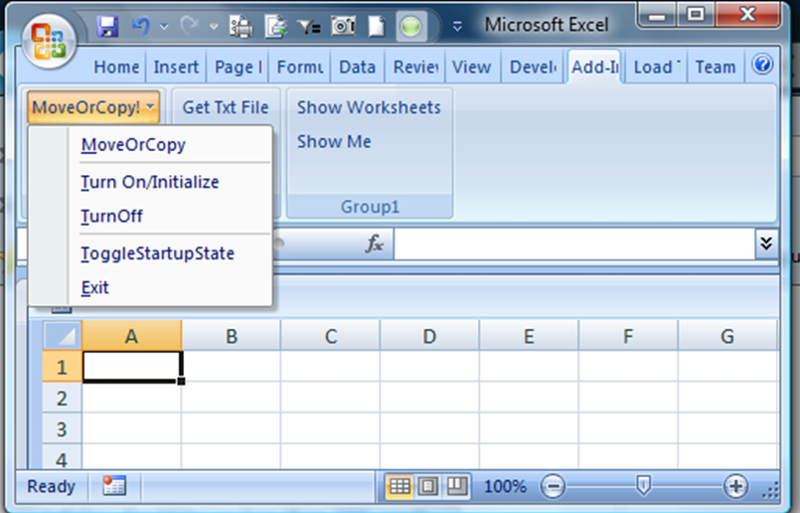Click the zoom in plus button
Image resolution: width=800 pixels, height=513 pixels.
click(735, 486)
